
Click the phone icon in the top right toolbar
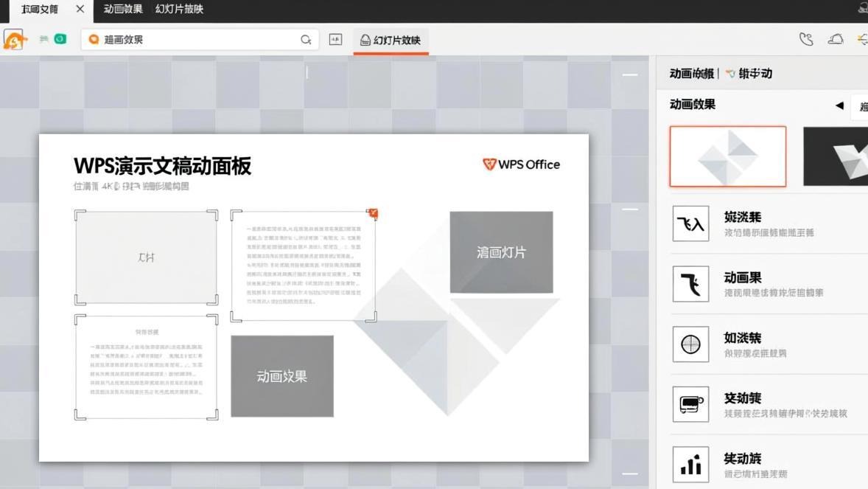point(806,39)
